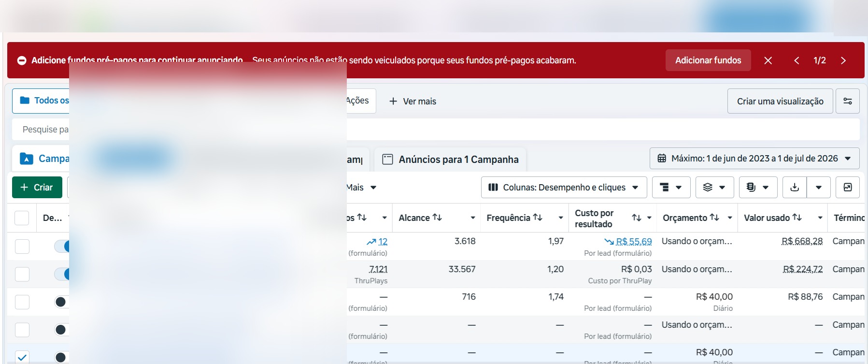Screen dimensions: 868x364
Task: Go to next notification using right arrow
Action: click(843, 60)
